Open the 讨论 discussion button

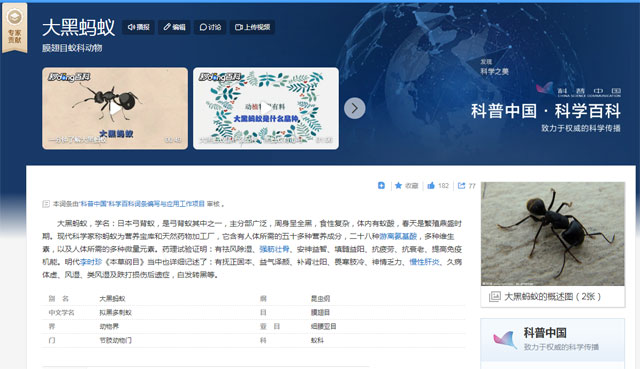[x=210, y=27]
